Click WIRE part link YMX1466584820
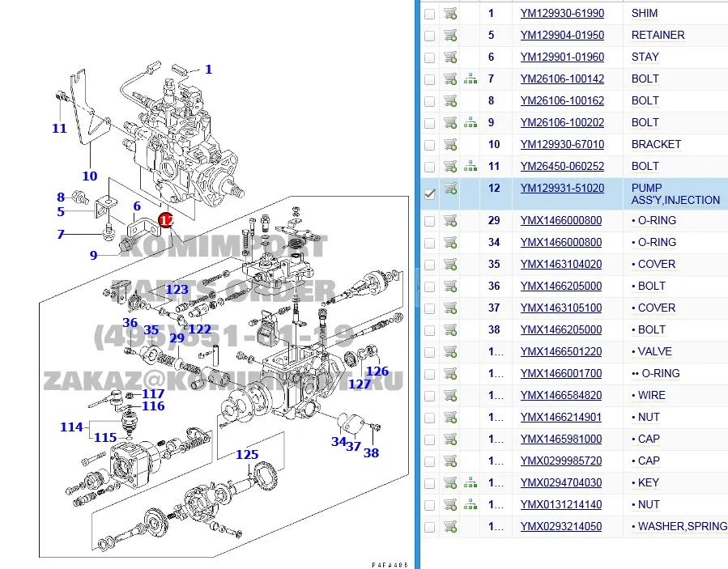 click(561, 395)
